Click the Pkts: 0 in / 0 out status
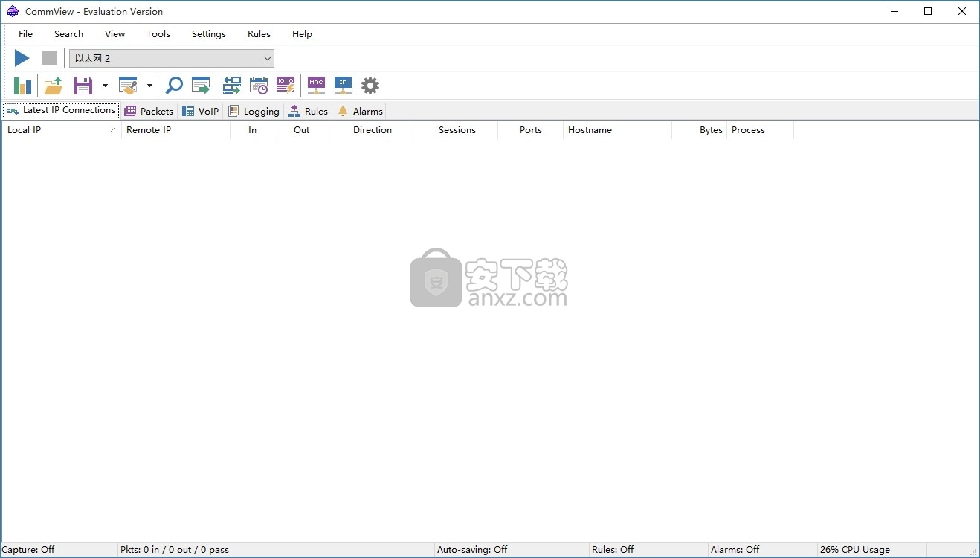Viewport: 980px width, 558px height. [x=175, y=550]
